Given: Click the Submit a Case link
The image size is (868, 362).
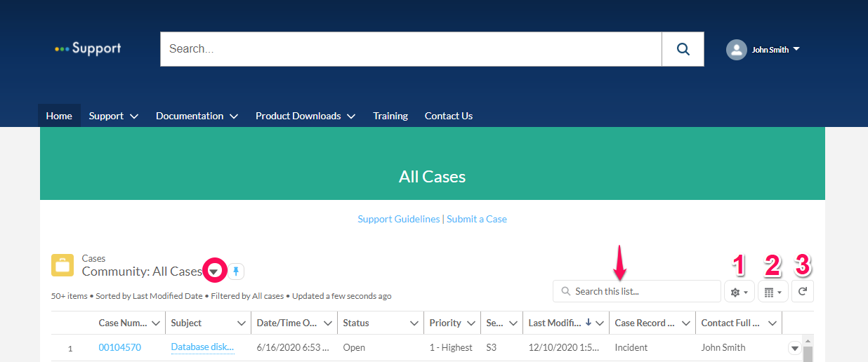Looking at the screenshot, I should [x=477, y=219].
